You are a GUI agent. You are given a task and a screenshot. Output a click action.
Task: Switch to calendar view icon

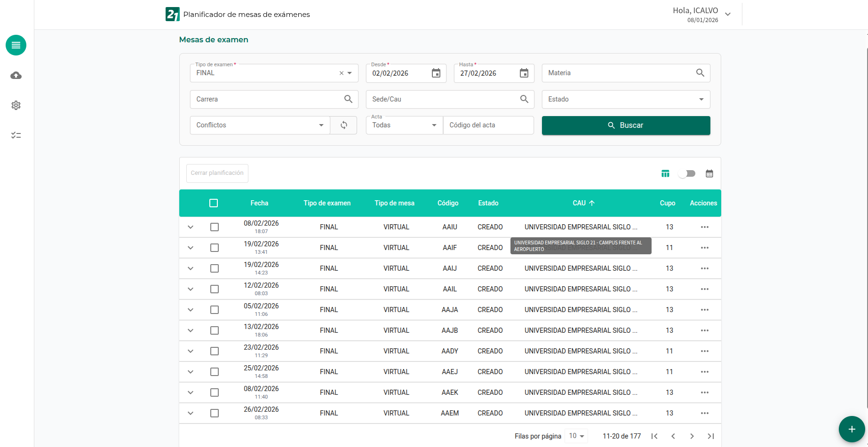[x=709, y=173]
